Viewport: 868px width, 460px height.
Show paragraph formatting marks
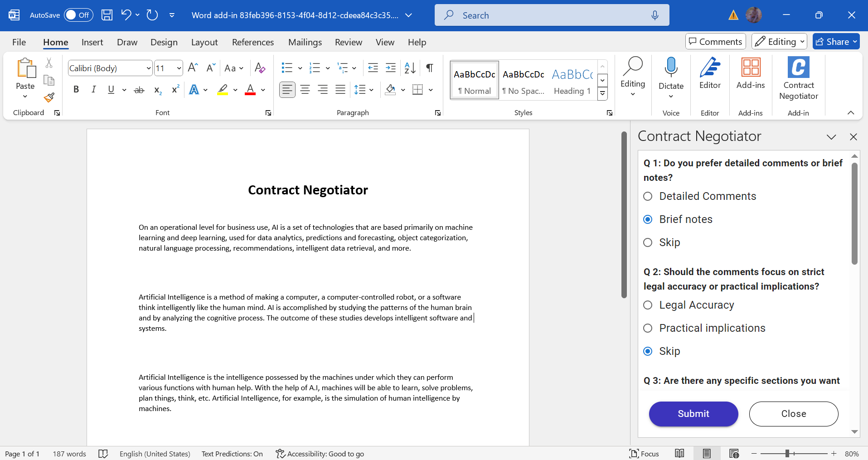pos(429,68)
